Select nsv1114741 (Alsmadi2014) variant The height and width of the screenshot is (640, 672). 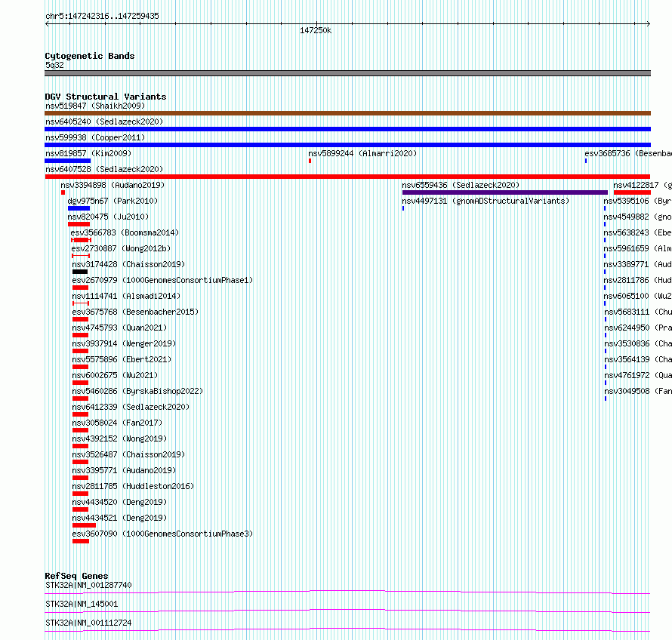[x=126, y=296]
